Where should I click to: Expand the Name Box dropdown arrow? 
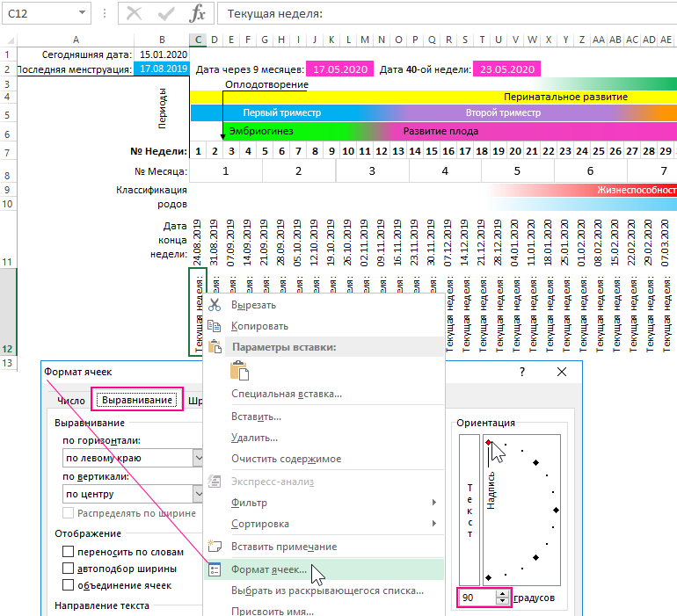tap(82, 14)
